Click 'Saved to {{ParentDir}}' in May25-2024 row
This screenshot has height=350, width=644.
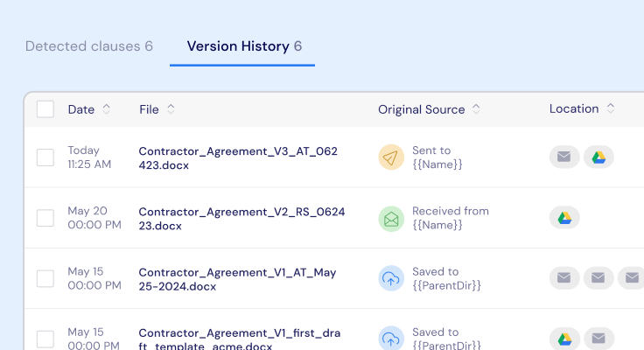pyautogui.click(x=446, y=278)
